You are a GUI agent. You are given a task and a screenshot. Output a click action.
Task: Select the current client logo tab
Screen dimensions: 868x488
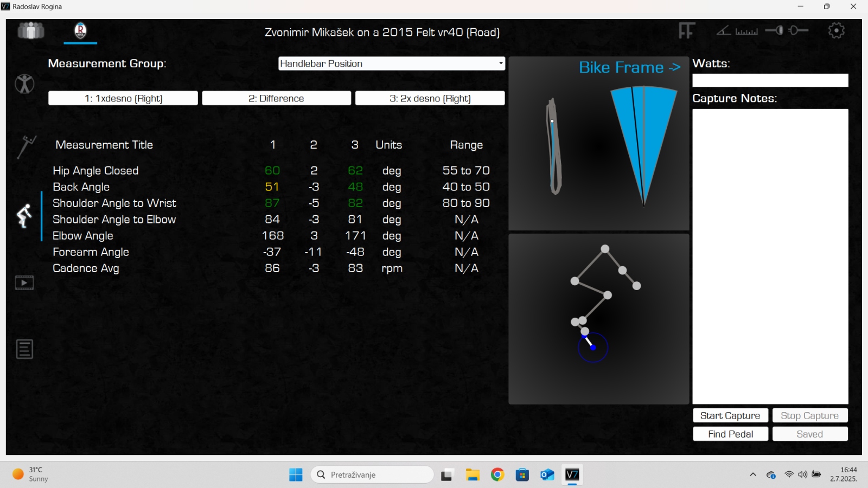point(80,30)
